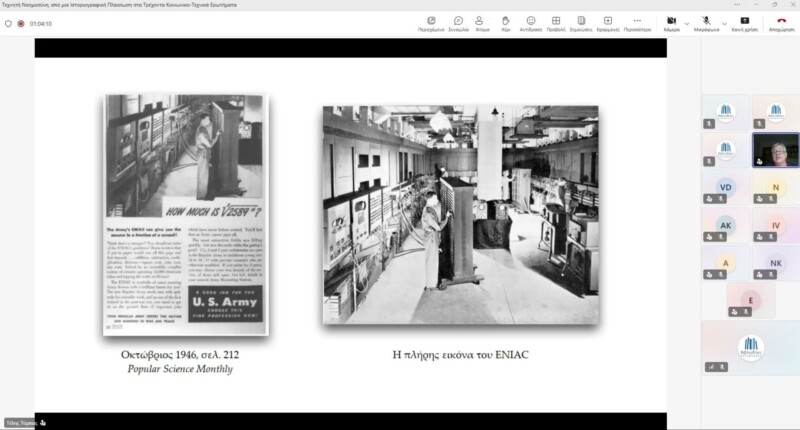Unmute the Μικρόφωνο microphone
Viewport: 800px width, 430px height.
[706, 23]
